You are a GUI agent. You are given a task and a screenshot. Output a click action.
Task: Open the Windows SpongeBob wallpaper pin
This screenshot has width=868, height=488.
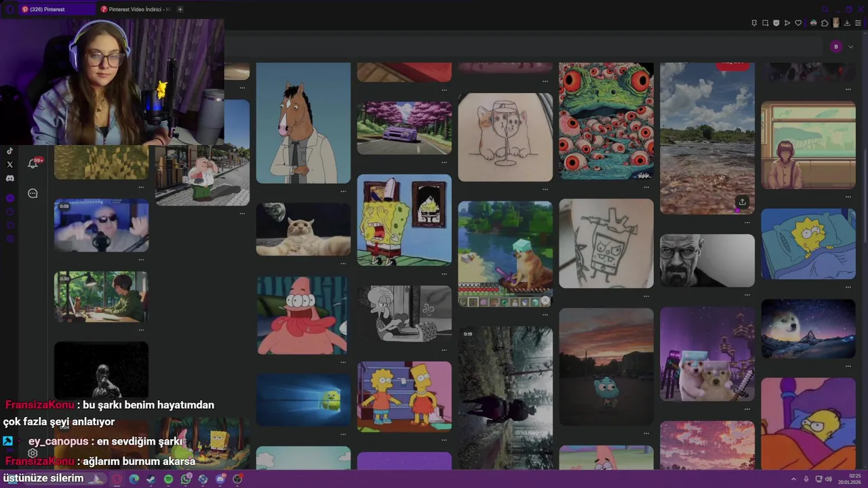coord(303,400)
